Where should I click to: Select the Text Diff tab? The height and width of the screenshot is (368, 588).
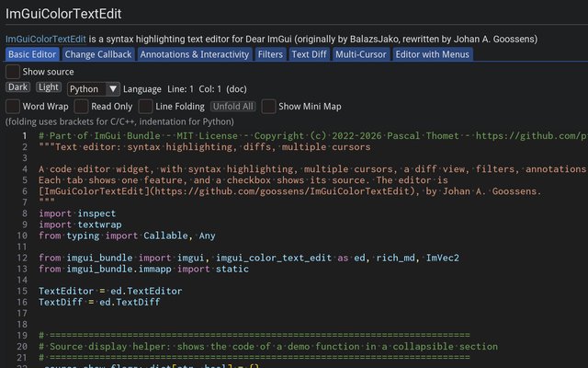[x=309, y=54]
